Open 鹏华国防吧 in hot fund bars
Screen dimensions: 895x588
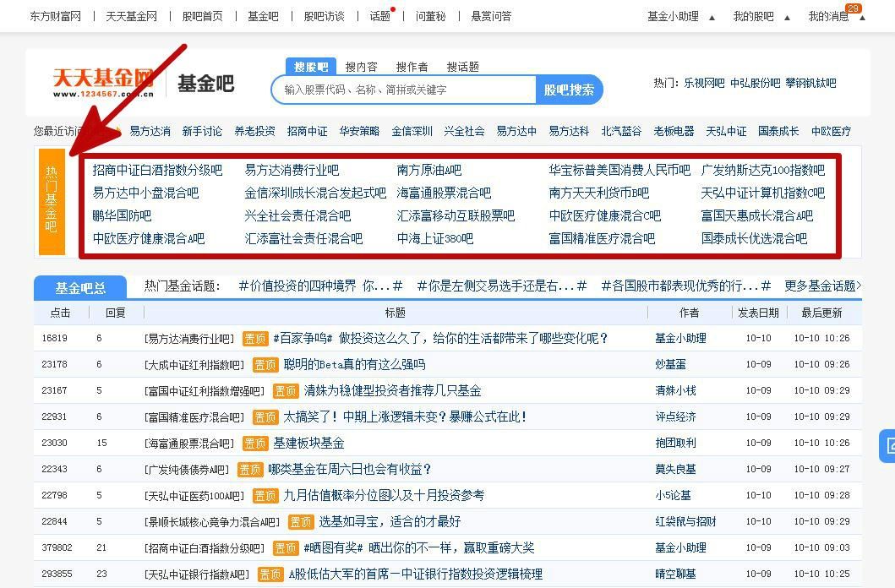123,215
